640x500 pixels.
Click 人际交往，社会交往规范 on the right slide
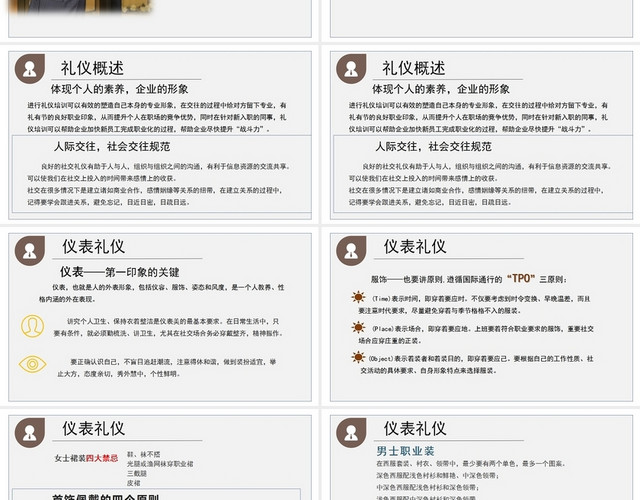(433, 147)
